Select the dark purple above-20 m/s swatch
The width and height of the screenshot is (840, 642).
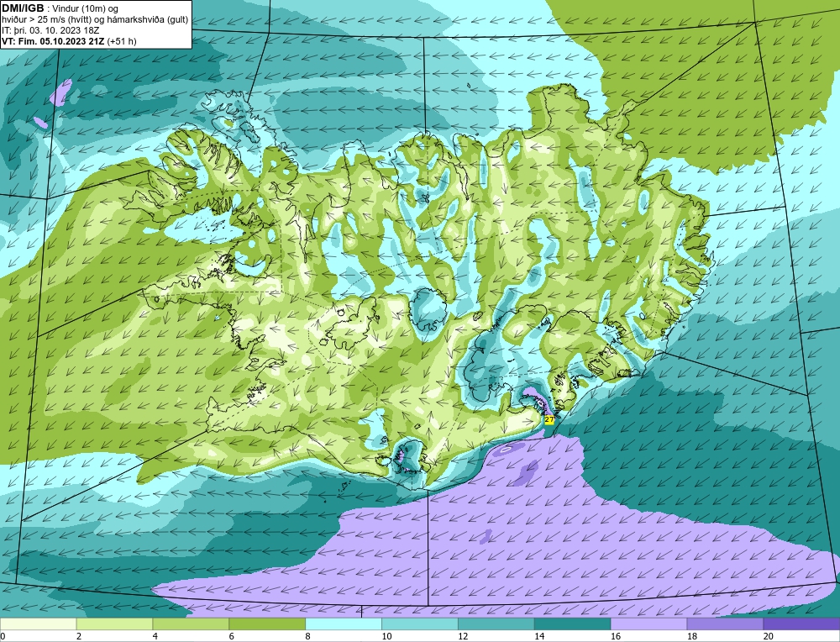click(801, 624)
